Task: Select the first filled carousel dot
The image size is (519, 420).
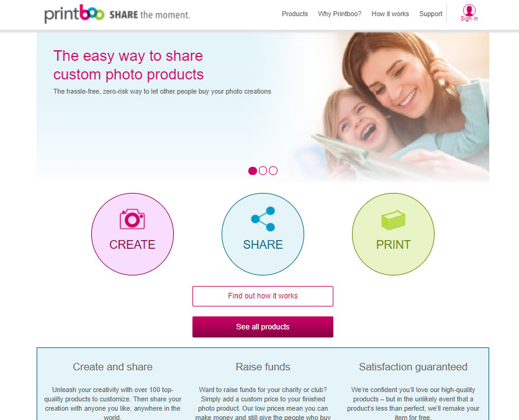Action: tap(253, 171)
